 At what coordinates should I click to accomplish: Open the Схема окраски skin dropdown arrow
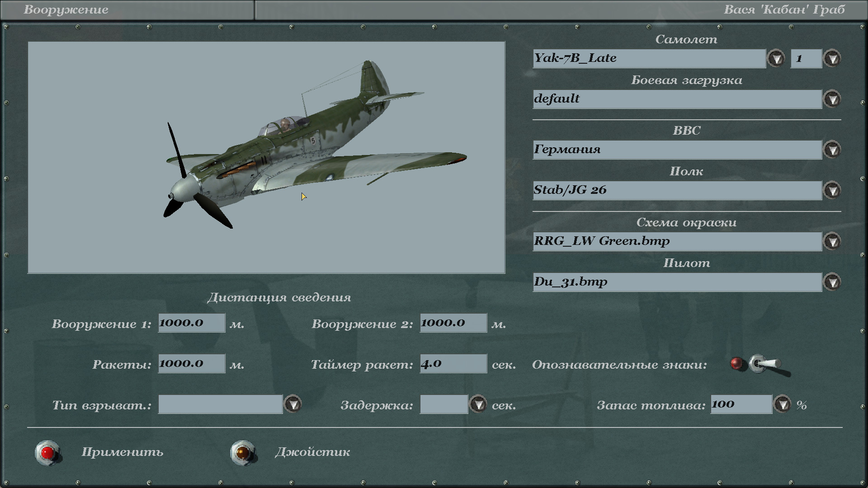(x=832, y=241)
